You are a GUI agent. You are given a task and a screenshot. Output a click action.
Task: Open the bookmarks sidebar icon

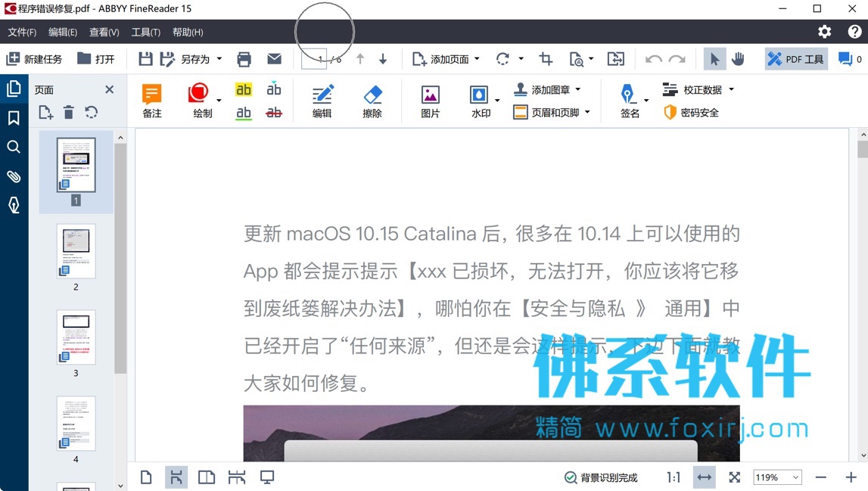pos(14,118)
